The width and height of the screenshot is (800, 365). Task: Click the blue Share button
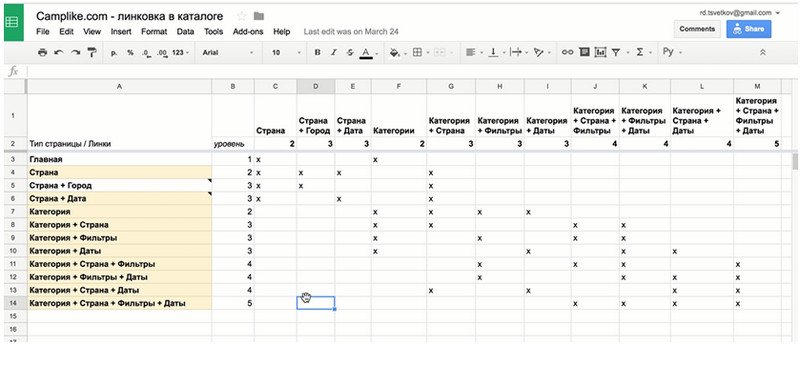pos(749,29)
